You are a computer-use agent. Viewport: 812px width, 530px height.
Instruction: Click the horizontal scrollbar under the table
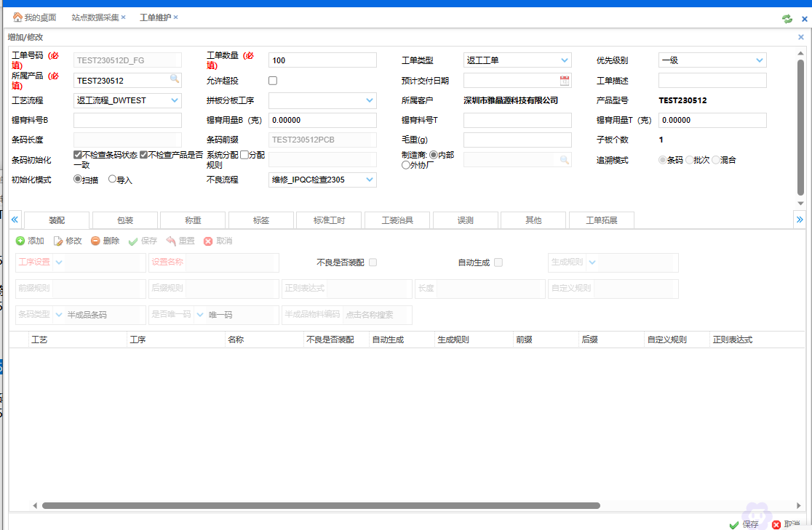tap(320, 505)
